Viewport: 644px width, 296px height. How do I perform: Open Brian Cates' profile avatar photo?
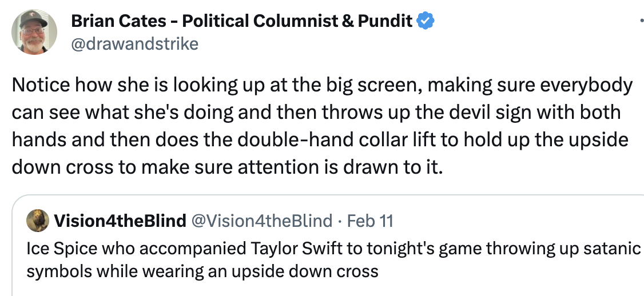click(x=34, y=33)
